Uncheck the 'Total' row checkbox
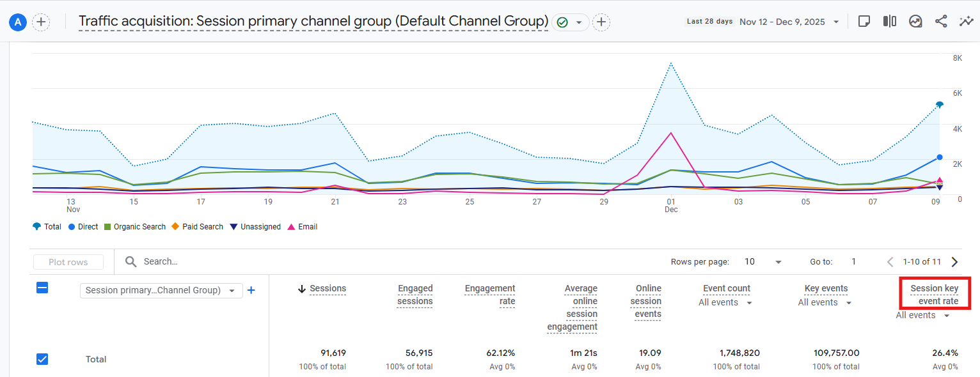980x377 pixels. coord(42,359)
